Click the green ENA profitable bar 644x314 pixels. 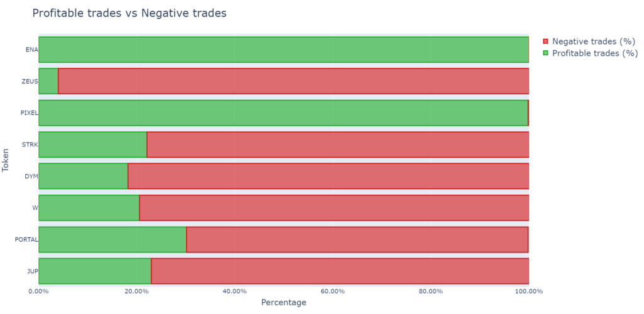pyautogui.click(x=283, y=50)
